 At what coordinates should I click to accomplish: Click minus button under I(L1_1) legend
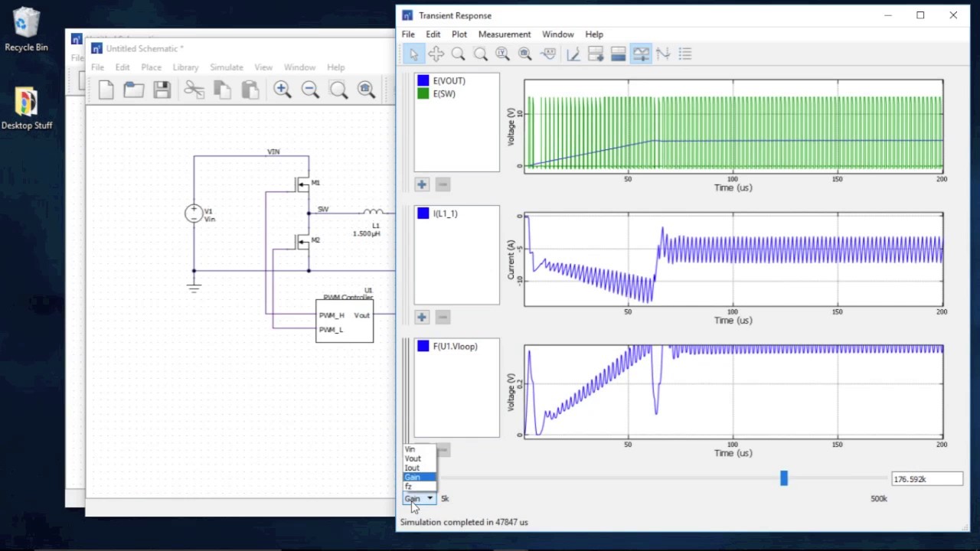443,317
